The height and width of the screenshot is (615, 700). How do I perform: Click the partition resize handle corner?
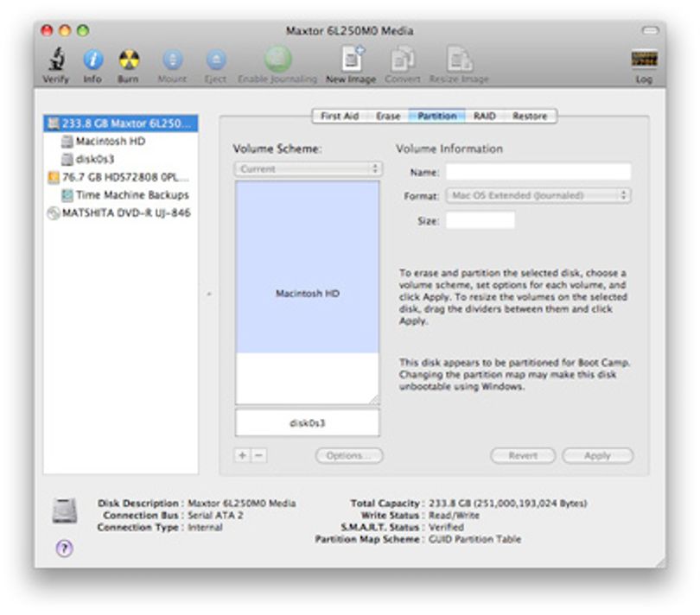click(x=374, y=400)
